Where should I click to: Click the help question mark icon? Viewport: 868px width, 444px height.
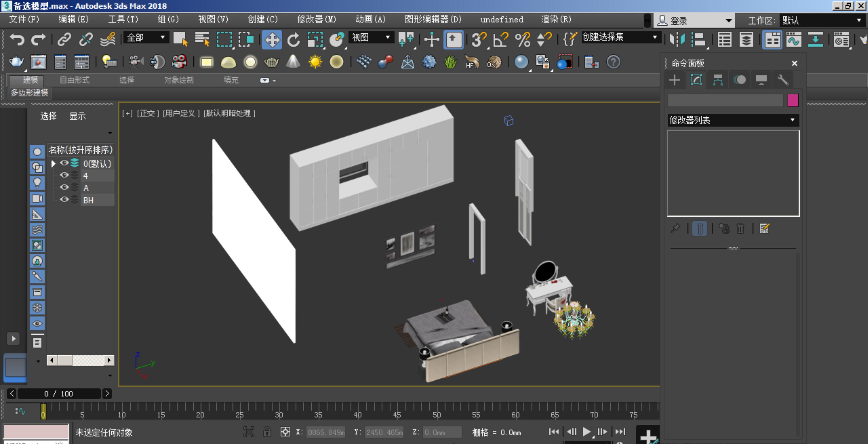[x=613, y=62]
